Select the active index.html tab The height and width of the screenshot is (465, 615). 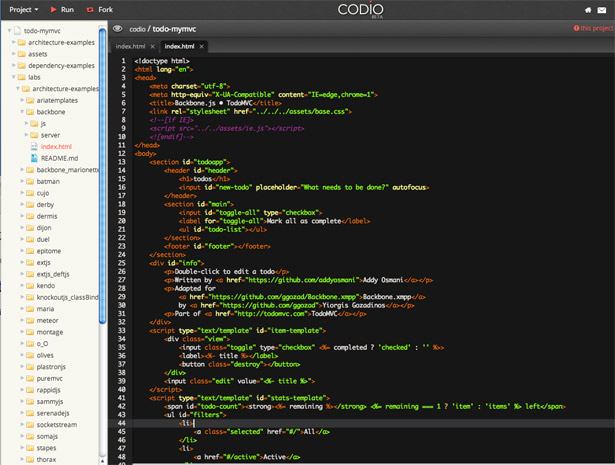click(179, 46)
